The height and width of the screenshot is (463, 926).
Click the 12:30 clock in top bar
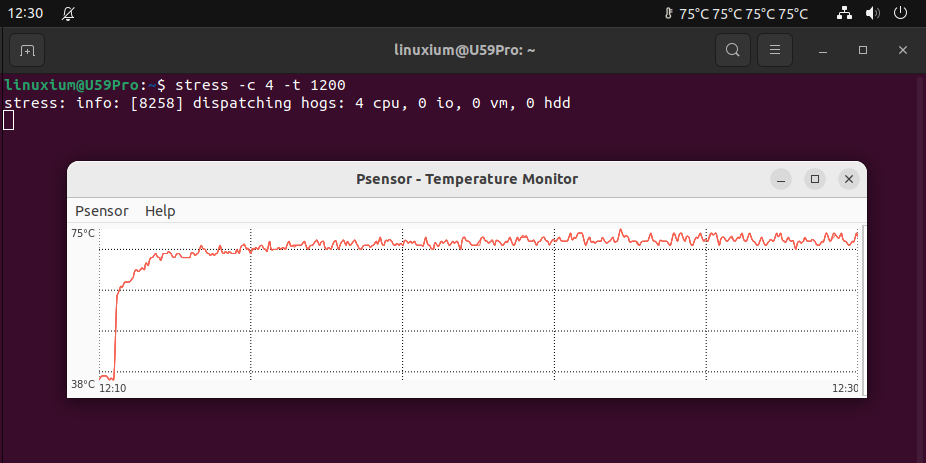click(x=25, y=13)
